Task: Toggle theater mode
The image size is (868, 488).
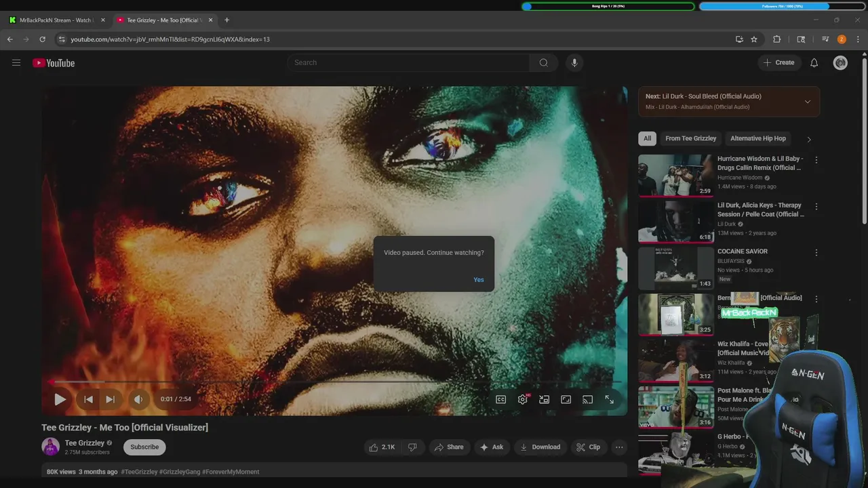Action: coord(566,399)
